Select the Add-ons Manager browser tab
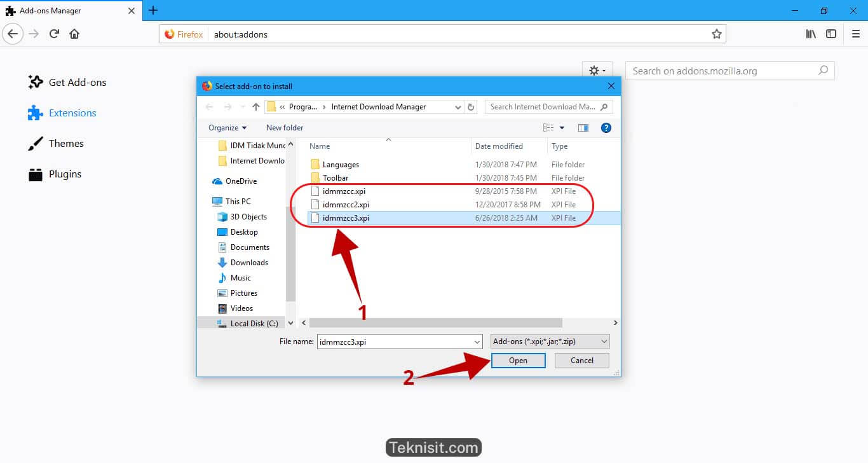 72,10
